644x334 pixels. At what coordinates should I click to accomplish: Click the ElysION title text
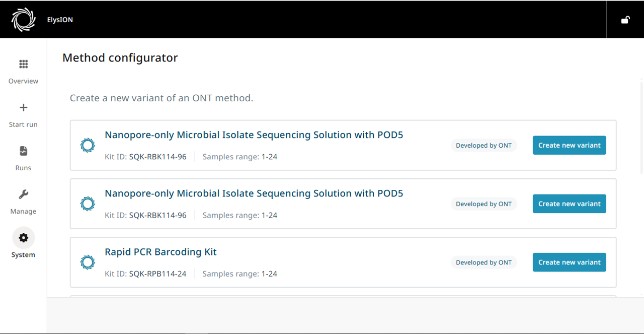[60, 20]
